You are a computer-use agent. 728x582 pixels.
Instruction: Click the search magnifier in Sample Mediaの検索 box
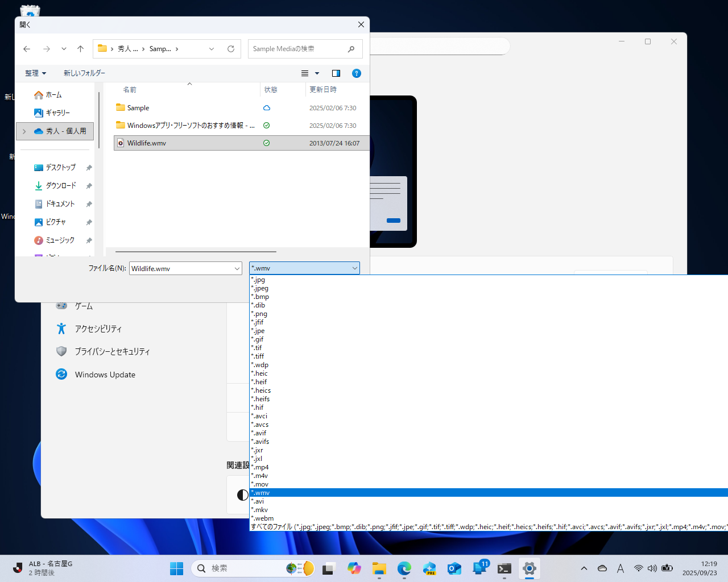pos(351,49)
